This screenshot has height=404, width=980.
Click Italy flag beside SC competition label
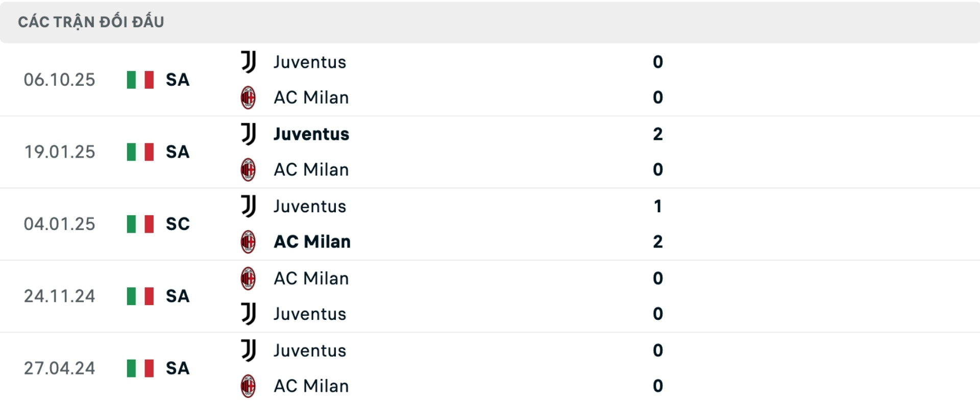point(140,224)
